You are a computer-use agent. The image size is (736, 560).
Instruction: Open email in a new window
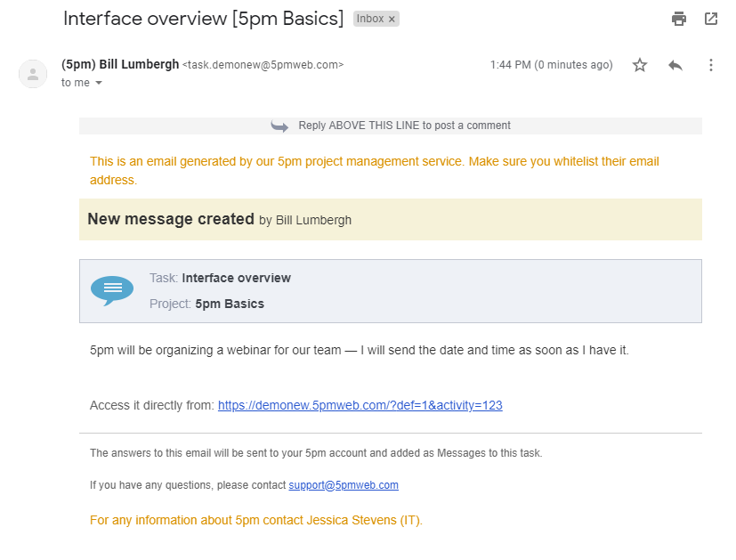[x=710, y=18]
